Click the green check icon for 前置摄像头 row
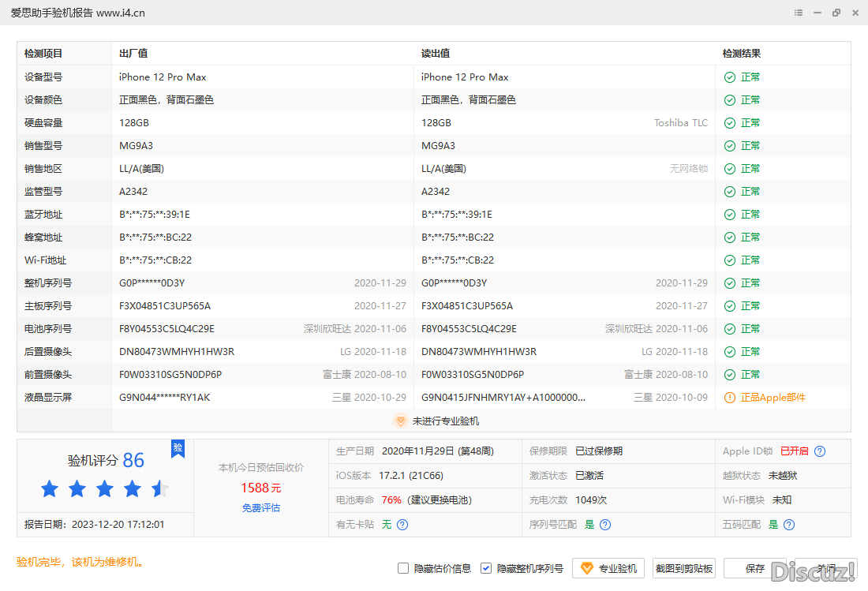The height and width of the screenshot is (591, 868). coord(730,375)
